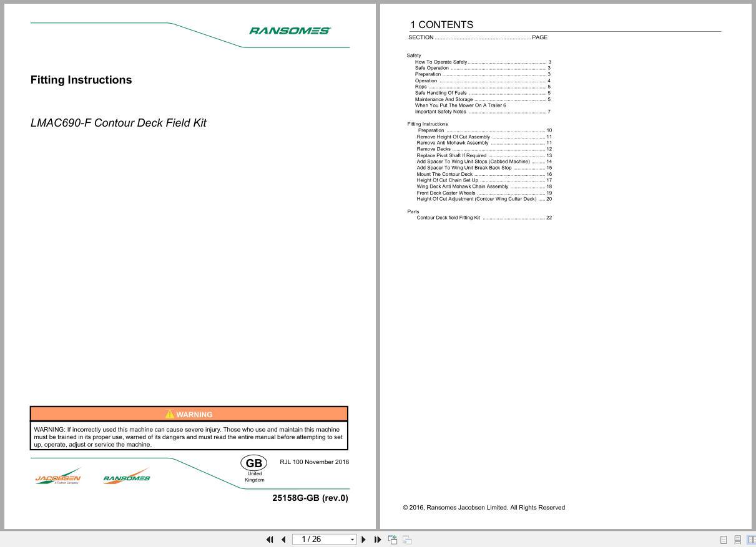Open the page number dropdown arrow

[x=353, y=540]
